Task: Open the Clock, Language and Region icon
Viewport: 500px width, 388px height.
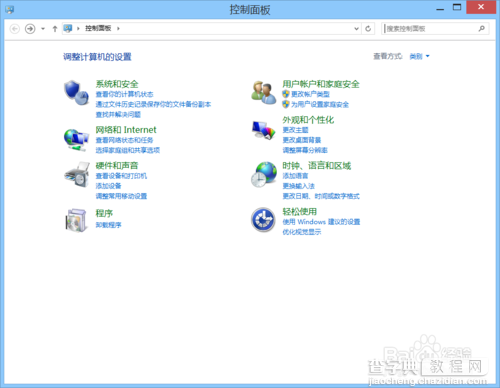Action: pos(264,174)
